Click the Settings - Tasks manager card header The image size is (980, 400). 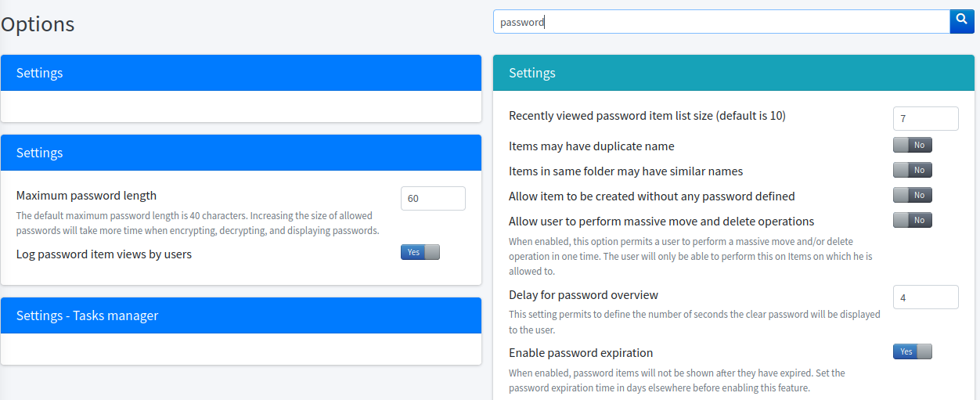[241, 315]
